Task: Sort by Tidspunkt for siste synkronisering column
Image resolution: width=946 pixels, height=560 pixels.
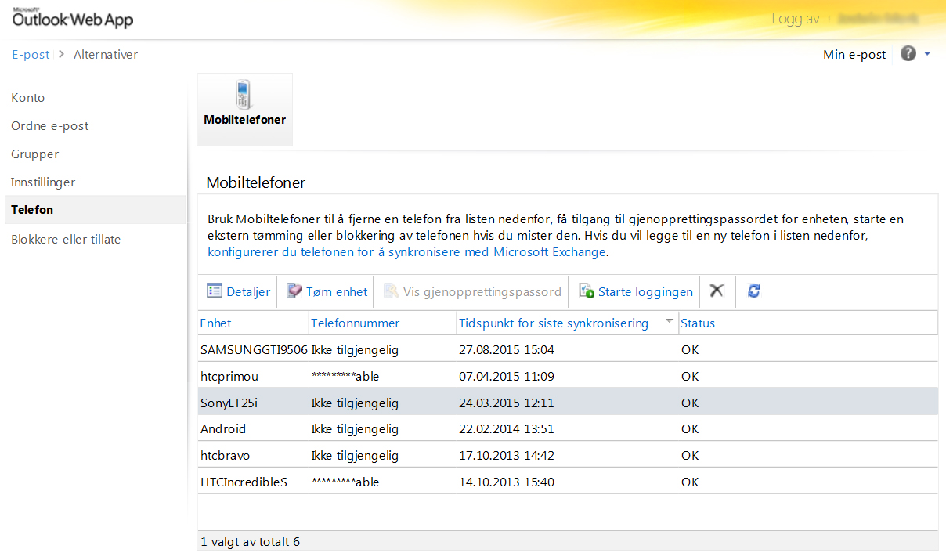Action: 554,323
